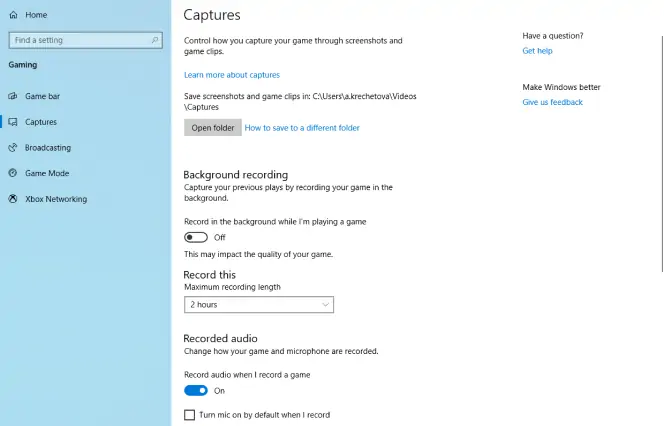Click the Broadcasting sidebar icon
The height and width of the screenshot is (426, 664).
[13, 148]
